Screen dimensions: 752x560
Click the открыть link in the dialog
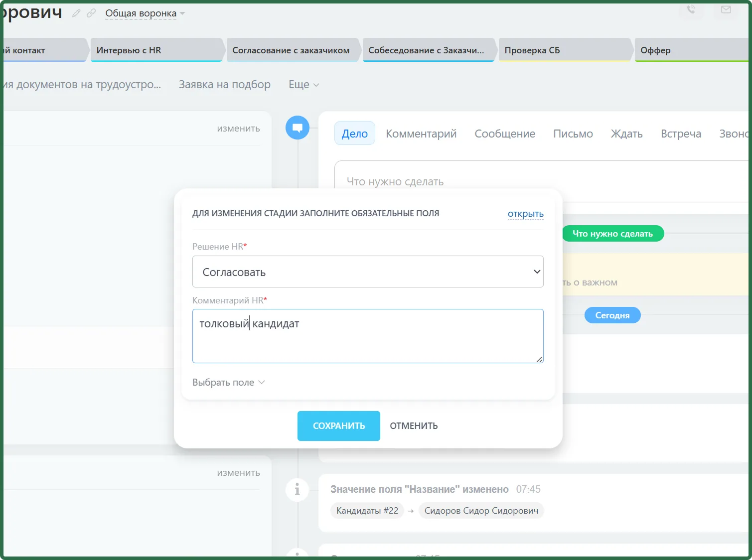point(526,214)
